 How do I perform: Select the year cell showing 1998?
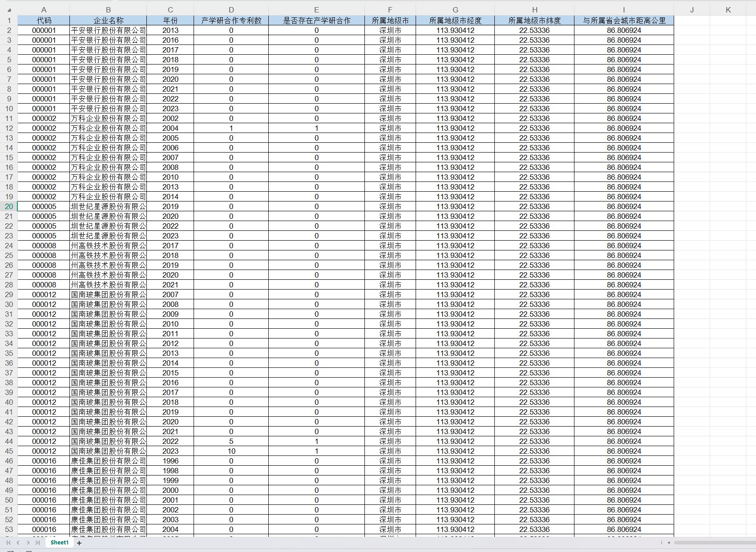(170, 471)
